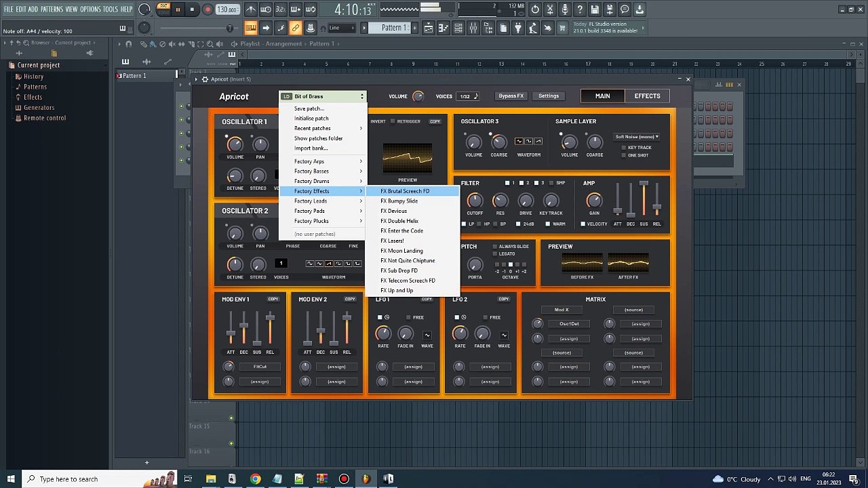The height and width of the screenshot is (488, 868).
Task: Open the Windows Start menu
Action: point(11,479)
